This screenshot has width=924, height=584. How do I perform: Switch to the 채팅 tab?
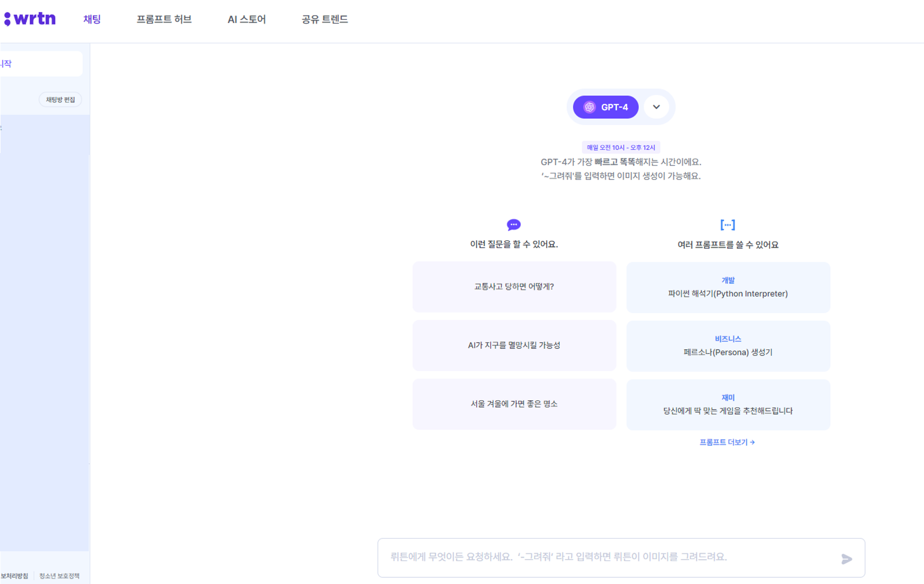[92, 19]
